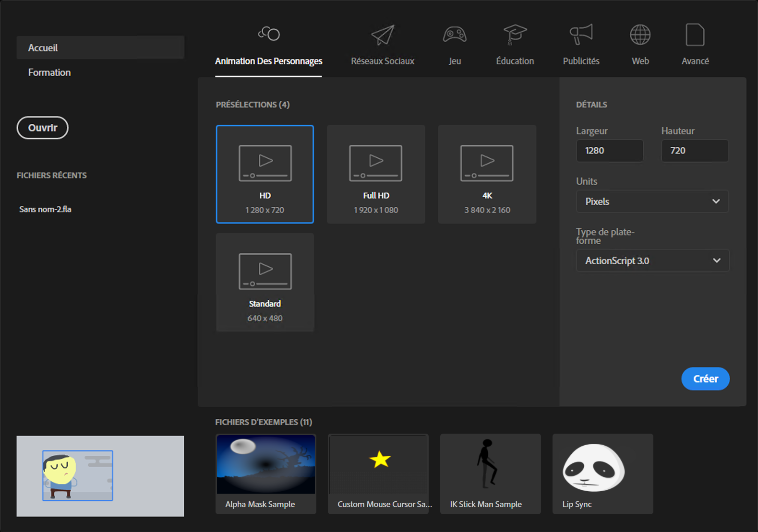758x532 pixels.
Task: Click the Ouvrir button
Action: [43, 128]
